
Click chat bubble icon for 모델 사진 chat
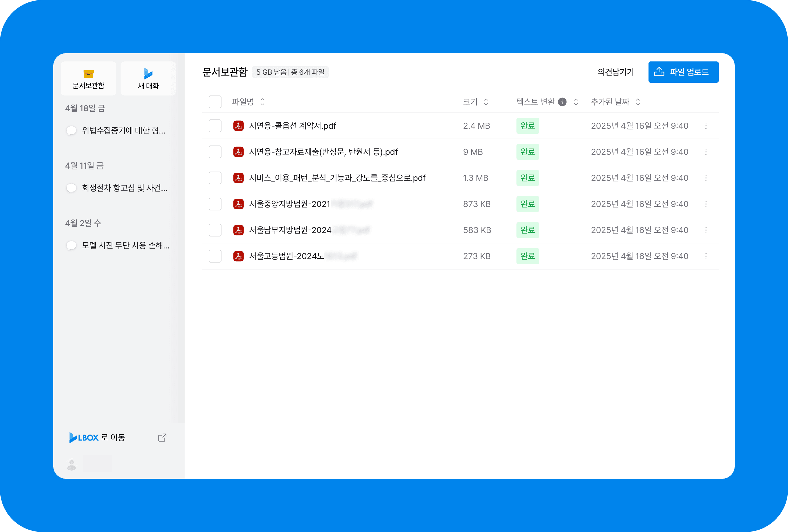click(71, 245)
